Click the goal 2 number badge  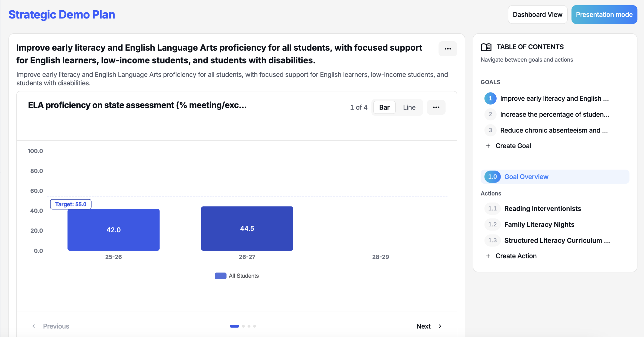coord(490,114)
